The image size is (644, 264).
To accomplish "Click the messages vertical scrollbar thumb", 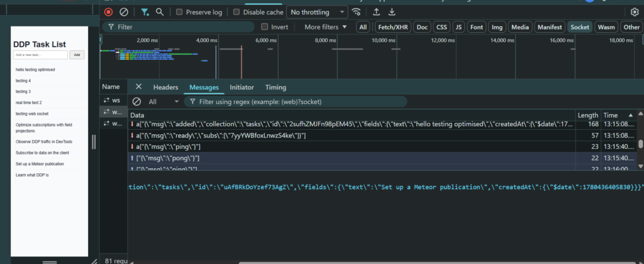I will coord(641,144).
